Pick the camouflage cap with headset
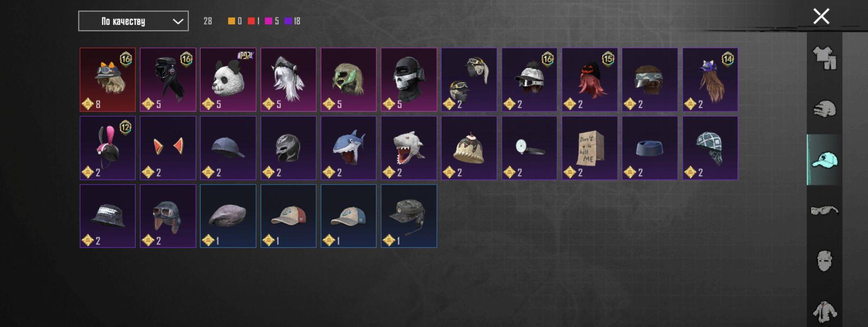The image size is (868, 327). pos(409,216)
